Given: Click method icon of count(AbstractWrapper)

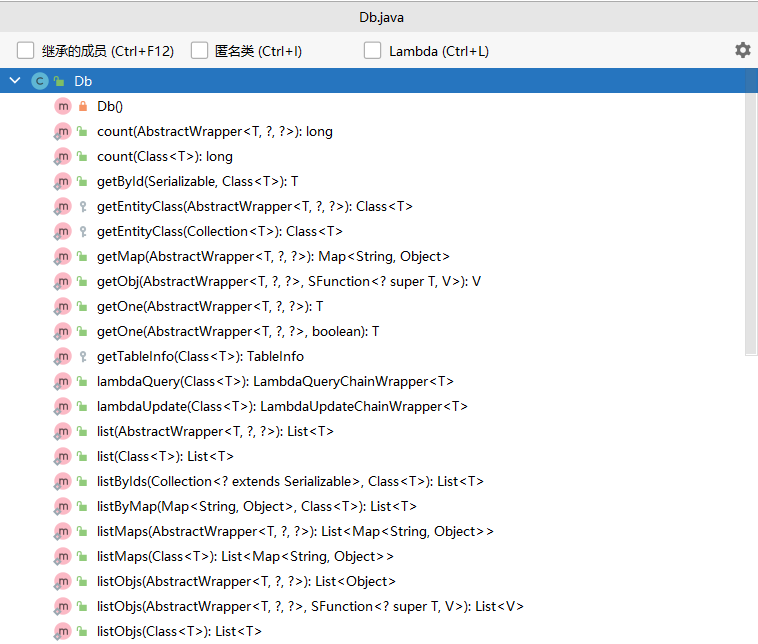Looking at the screenshot, I should pos(63,132).
